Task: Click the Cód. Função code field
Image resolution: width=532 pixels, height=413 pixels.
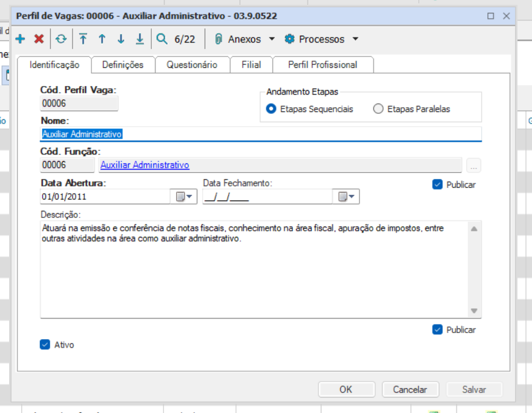Action: tap(67, 165)
